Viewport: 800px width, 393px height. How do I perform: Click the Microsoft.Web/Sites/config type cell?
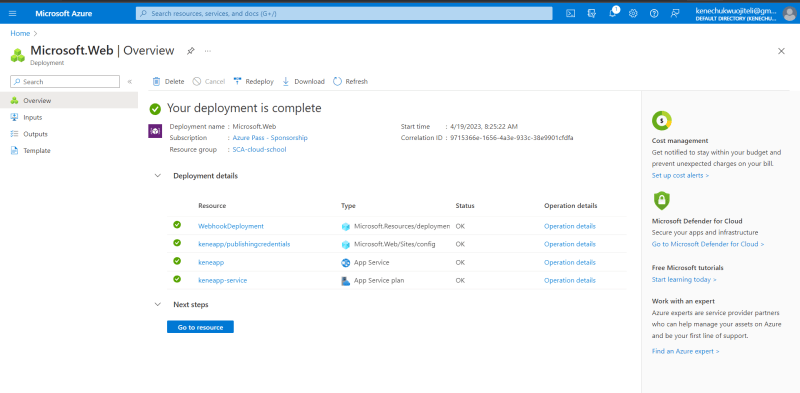pos(394,244)
